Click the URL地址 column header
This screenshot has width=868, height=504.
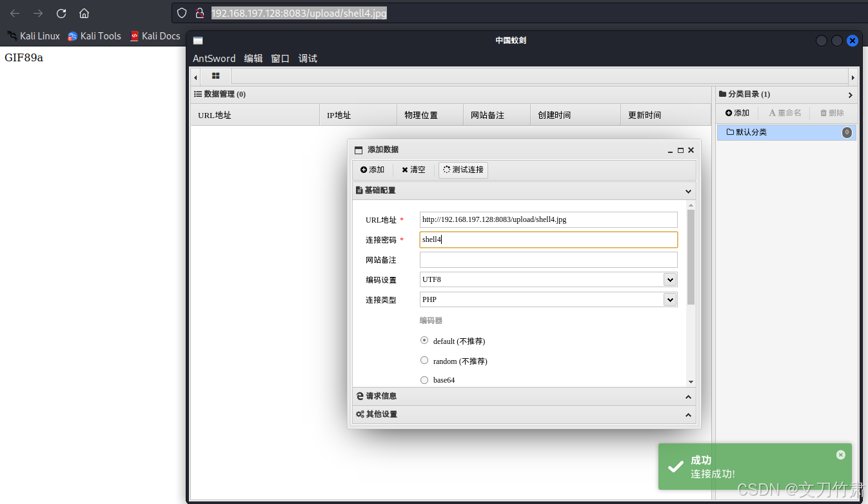click(255, 115)
